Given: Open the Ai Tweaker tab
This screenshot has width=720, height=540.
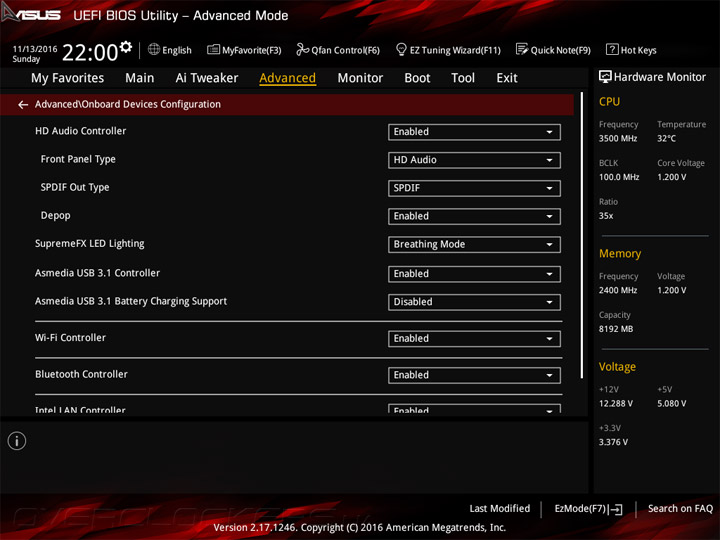Looking at the screenshot, I should tap(207, 78).
